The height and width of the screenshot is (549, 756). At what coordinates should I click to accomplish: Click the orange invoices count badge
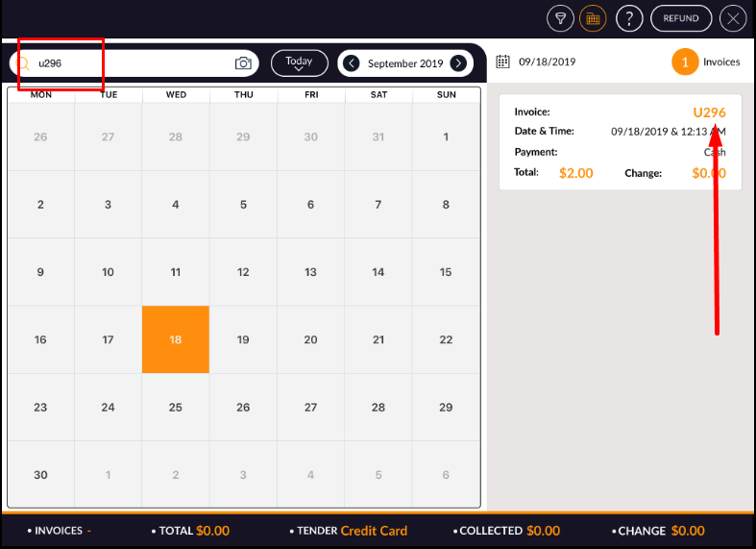point(685,62)
